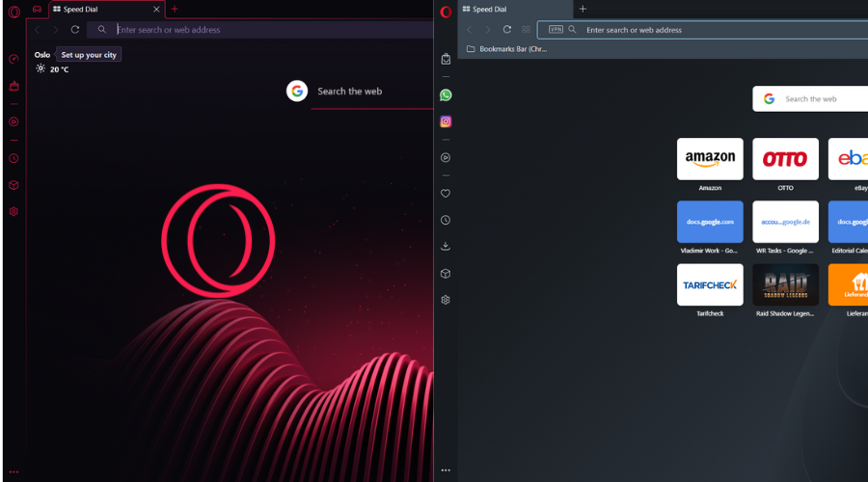Screen dimensions: 868x482
Task: Go back in Opera GX window
Action: pos(38,30)
